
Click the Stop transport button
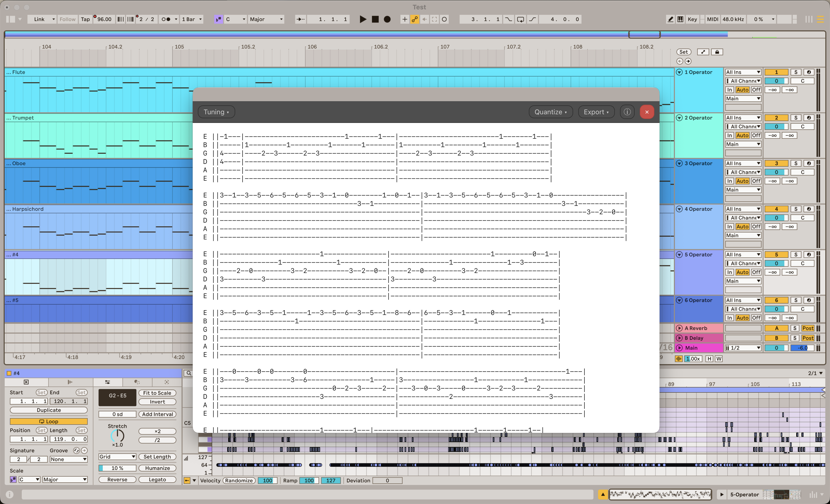[x=375, y=19]
